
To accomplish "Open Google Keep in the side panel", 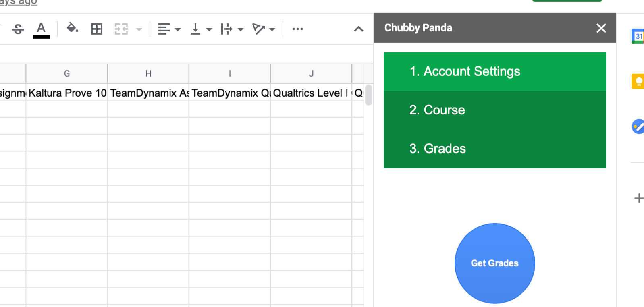I will [x=638, y=81].
